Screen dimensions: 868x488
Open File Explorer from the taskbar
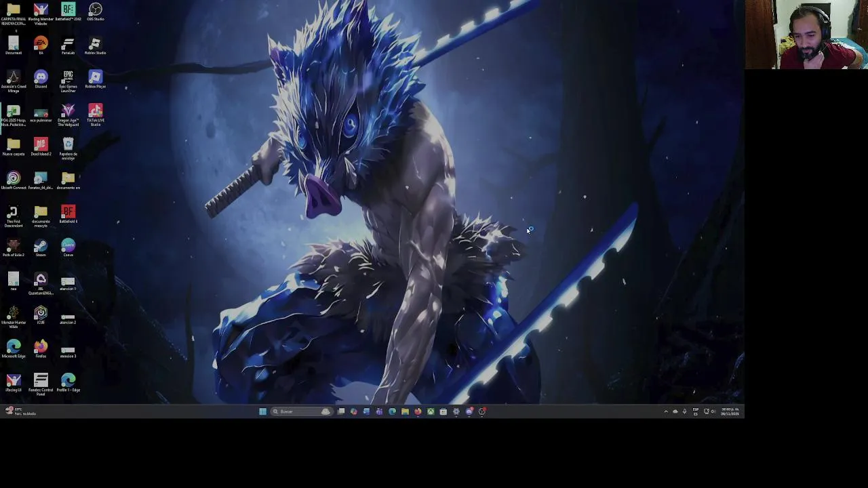pos(405,411)
